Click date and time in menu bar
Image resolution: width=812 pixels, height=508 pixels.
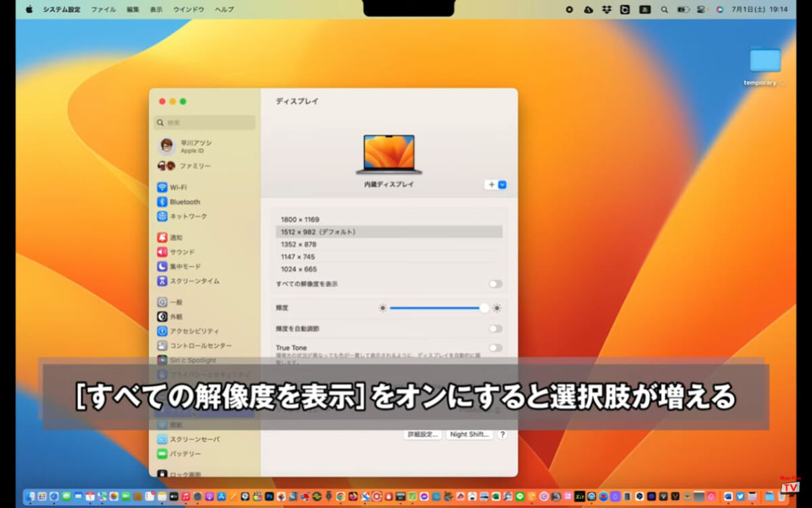[x=760, y=9]
